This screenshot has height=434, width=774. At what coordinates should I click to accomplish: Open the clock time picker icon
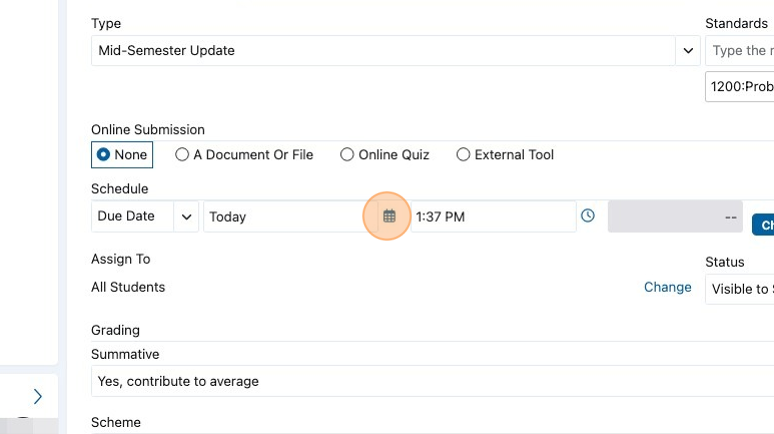click(587, 216)
